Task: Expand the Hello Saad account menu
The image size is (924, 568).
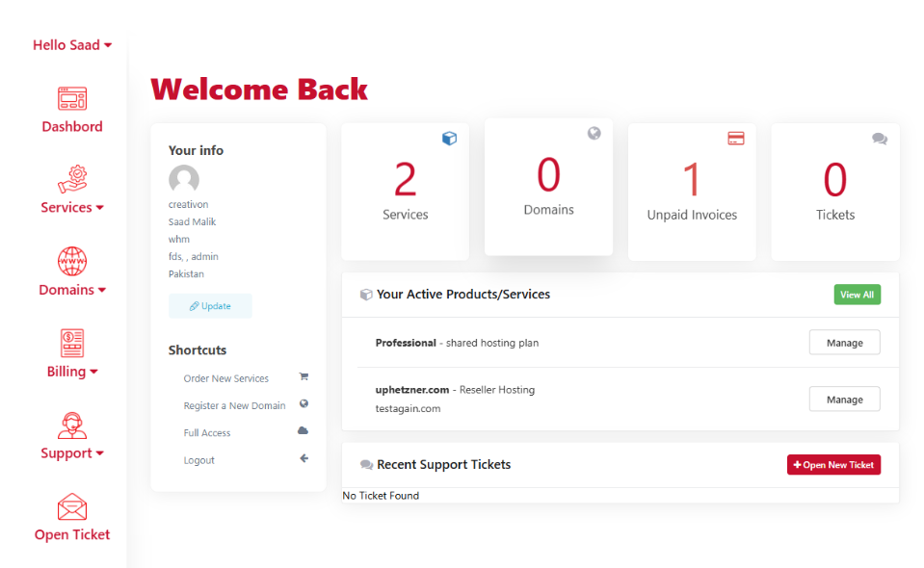Action: pyautogui.click(x=71, y=44)
